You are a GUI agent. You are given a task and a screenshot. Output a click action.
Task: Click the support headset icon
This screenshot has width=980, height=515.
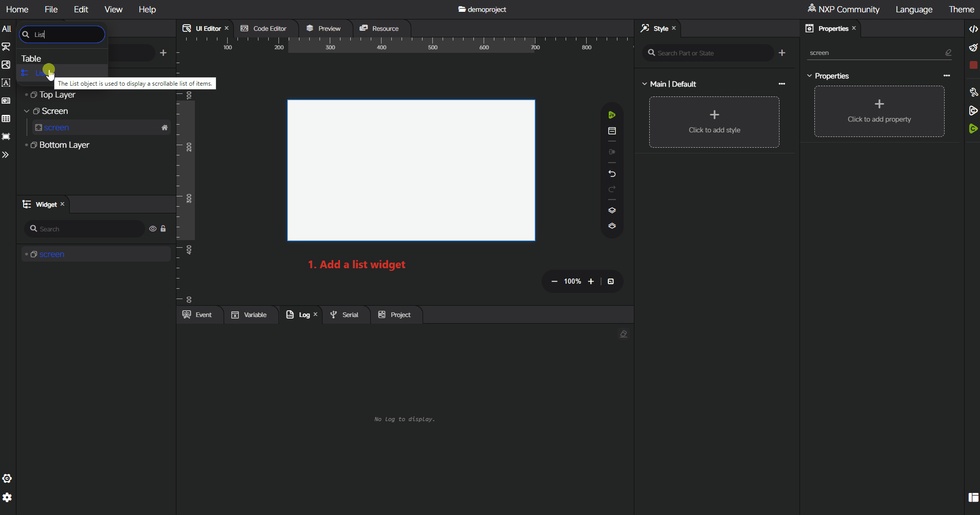[x=7, y=478]
